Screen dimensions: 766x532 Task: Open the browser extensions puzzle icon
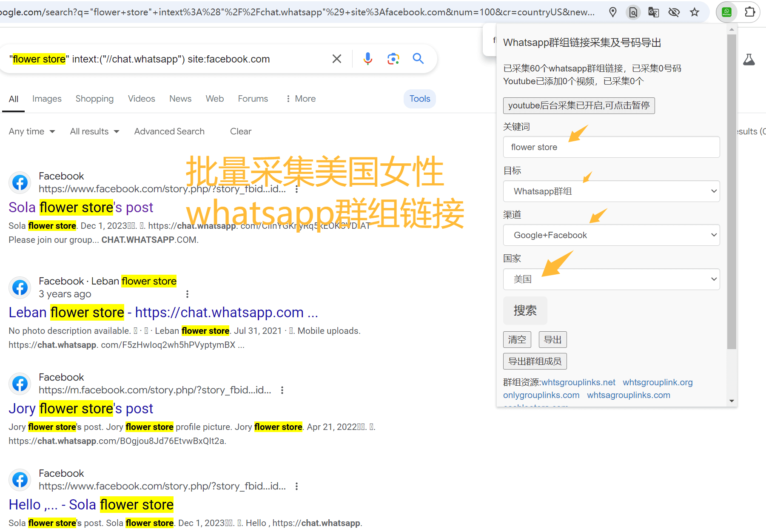pos(750,12)
